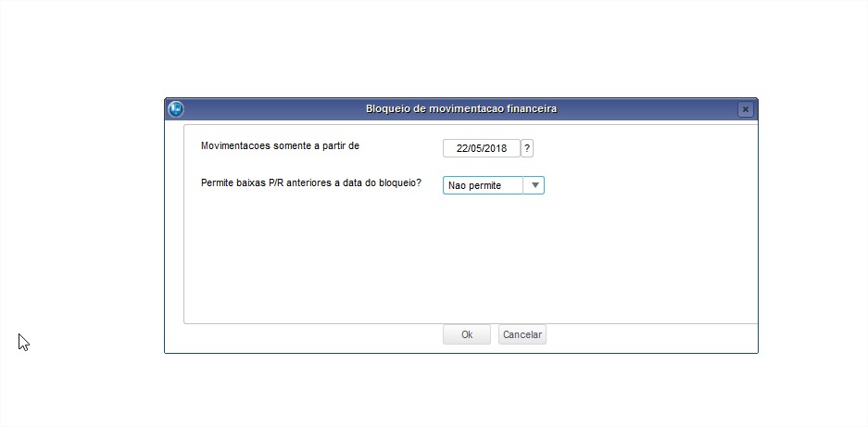Open the question mark lookup beside date

click(527, 148)
